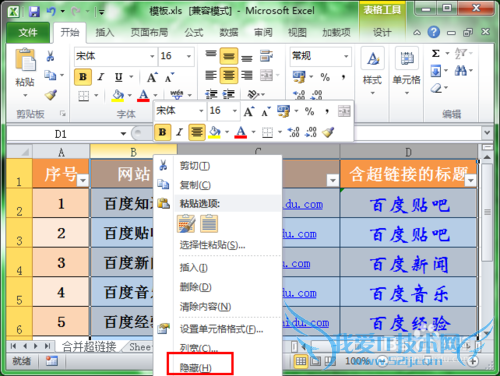Click the Copy icon in the ribbon clipboard group
Screen dimensions: 500x376
[x=50, y=75]
